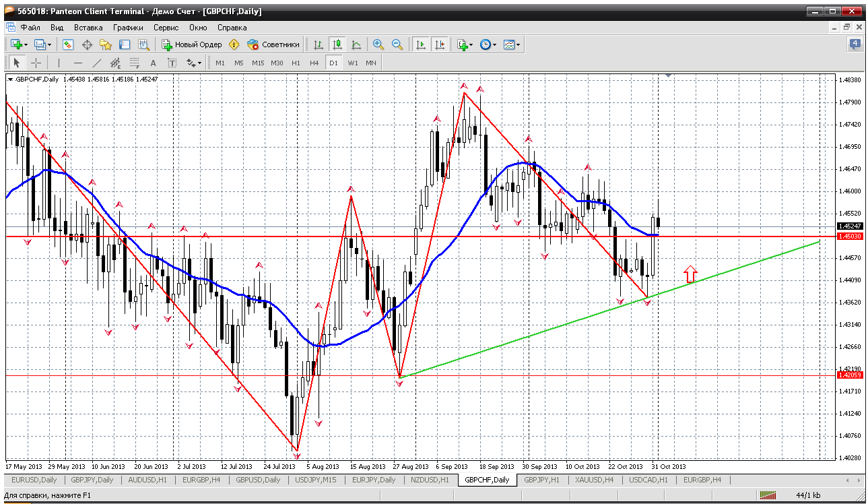Click the M5 timeframe button
The image size is (868, 504).
click(x=239, y=63)
